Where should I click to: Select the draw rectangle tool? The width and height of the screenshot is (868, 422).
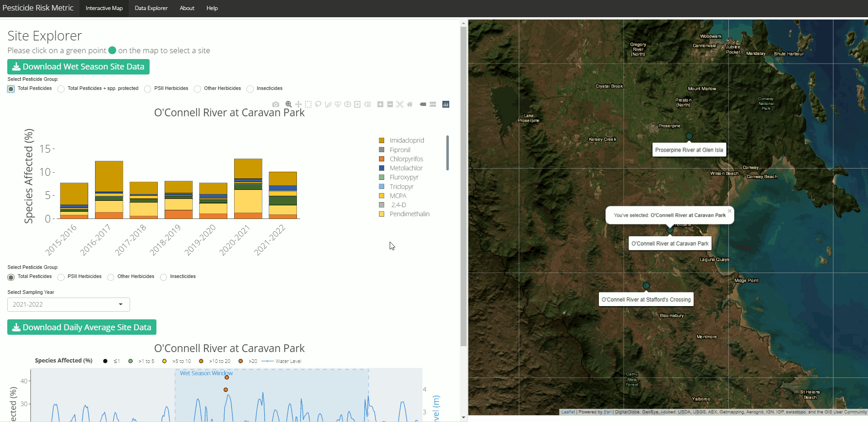[x=357, y=104]
